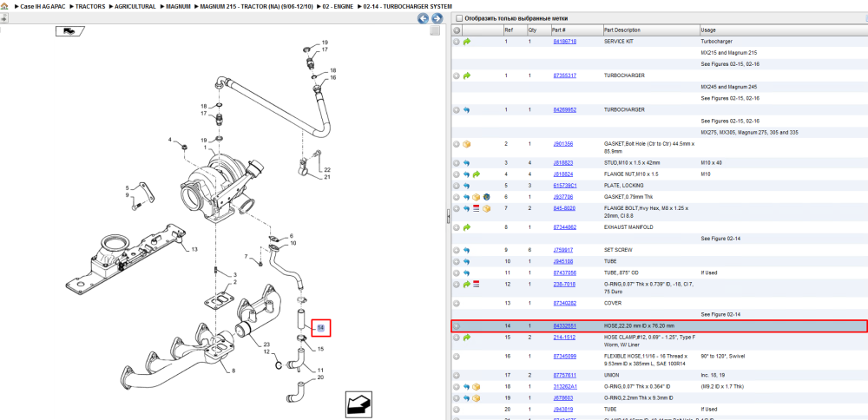Viewport: 868px width, 420px height.
Task: Click blue arrow icon for 84269952 row
Action: pos(466,110)
